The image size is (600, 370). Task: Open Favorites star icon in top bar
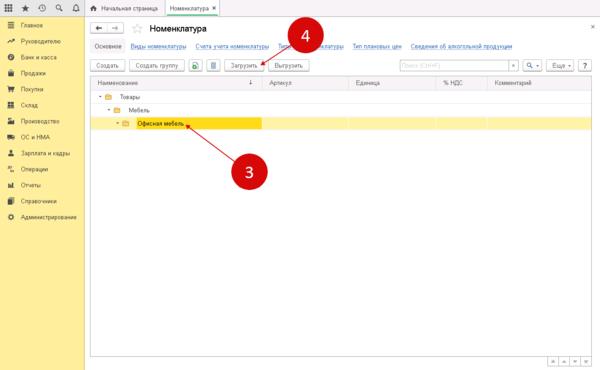[25, 8]
